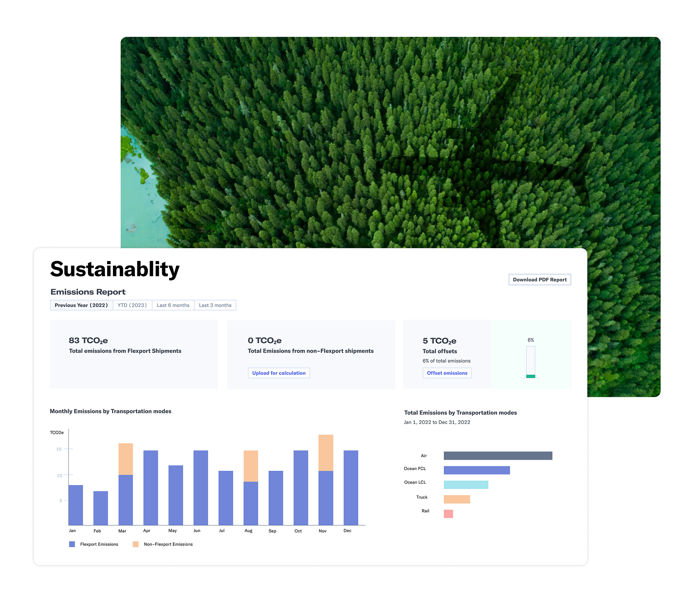Click the Truck emissions bar

click(x=456, y=499)
